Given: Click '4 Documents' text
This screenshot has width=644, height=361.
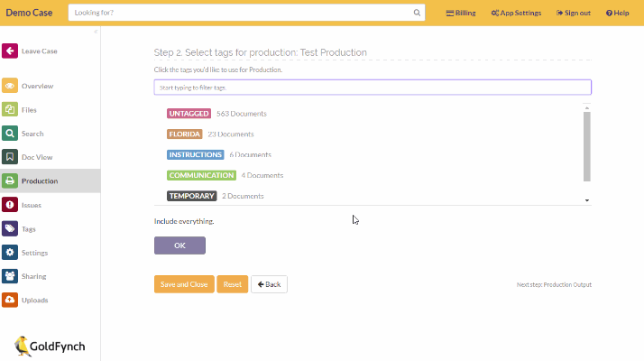Looking at the screenshot, I should pyautogui.click(x=262, y=175).
